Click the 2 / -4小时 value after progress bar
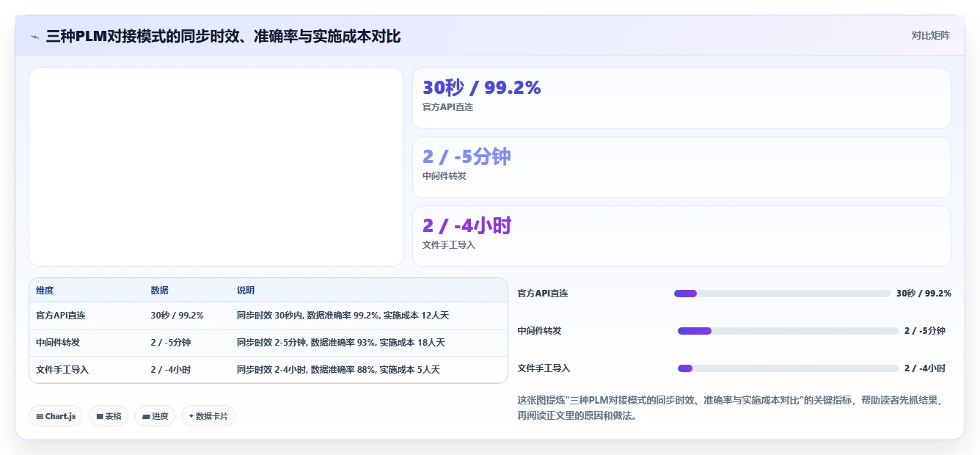Image resolution: width=980 pixels, height=455 pixels. (x=925, y=368)
